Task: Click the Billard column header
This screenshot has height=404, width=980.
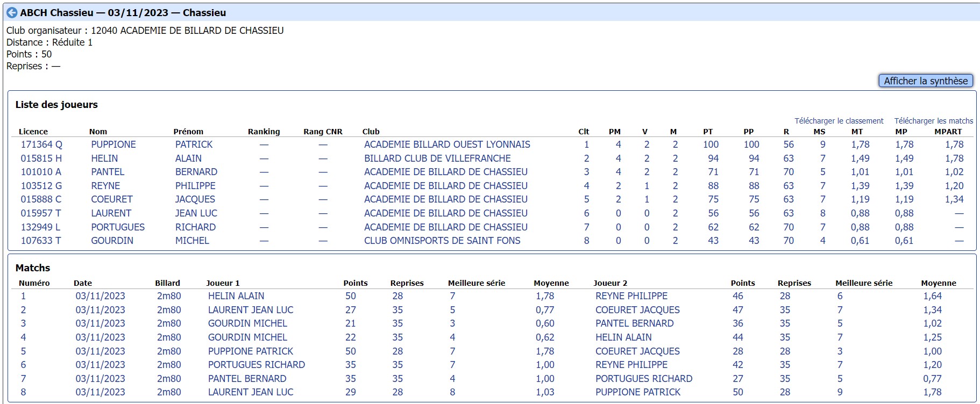Action: pos(167,283)
